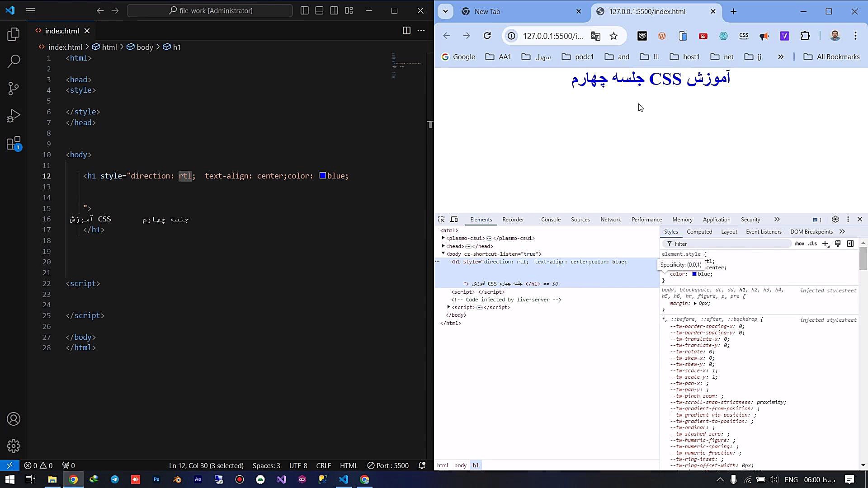Click body breadcrumb in VS Code editor
The image size is (868, 488).
(140, 47)
